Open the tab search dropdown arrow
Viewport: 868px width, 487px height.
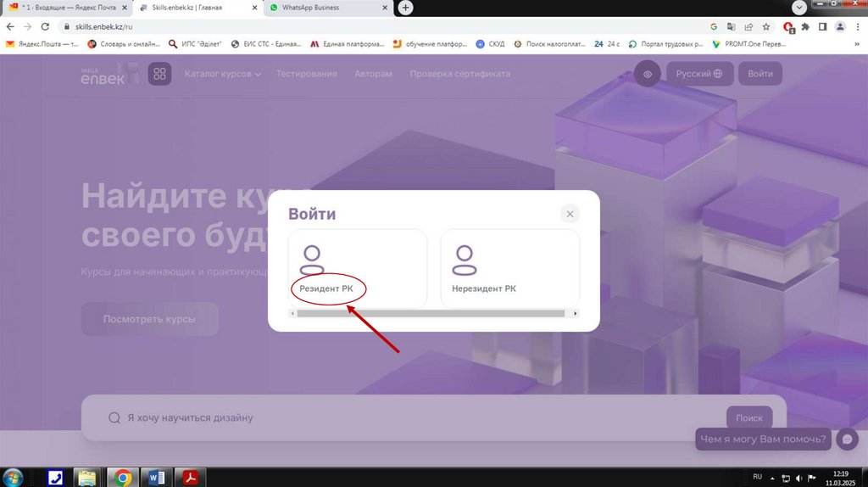pos(798,7)
